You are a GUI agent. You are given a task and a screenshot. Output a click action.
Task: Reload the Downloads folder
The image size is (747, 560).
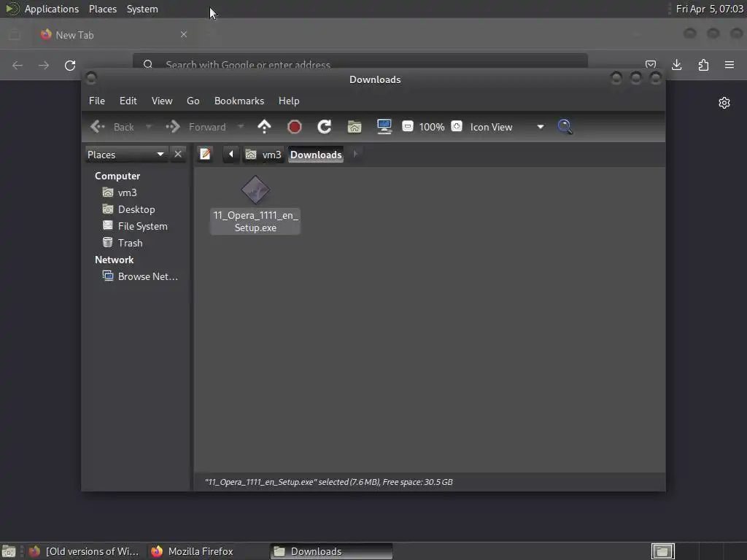325,127
